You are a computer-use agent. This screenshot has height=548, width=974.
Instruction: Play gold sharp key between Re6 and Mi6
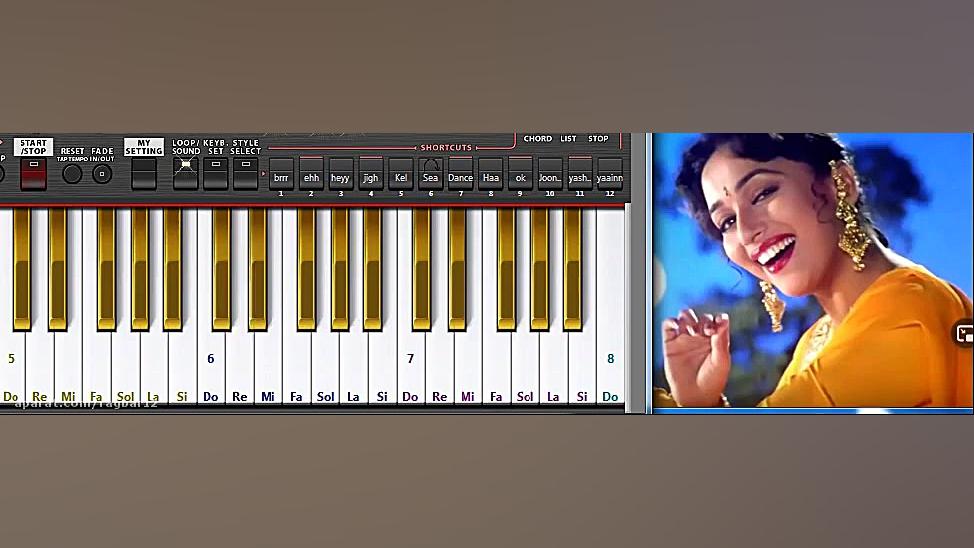coord(258,268)
